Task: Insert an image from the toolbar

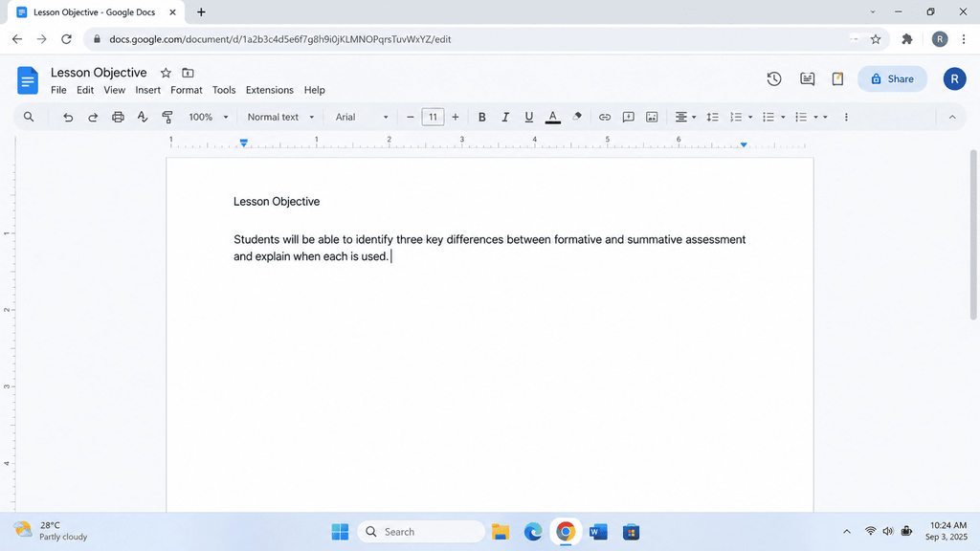Action: [652, 117]
